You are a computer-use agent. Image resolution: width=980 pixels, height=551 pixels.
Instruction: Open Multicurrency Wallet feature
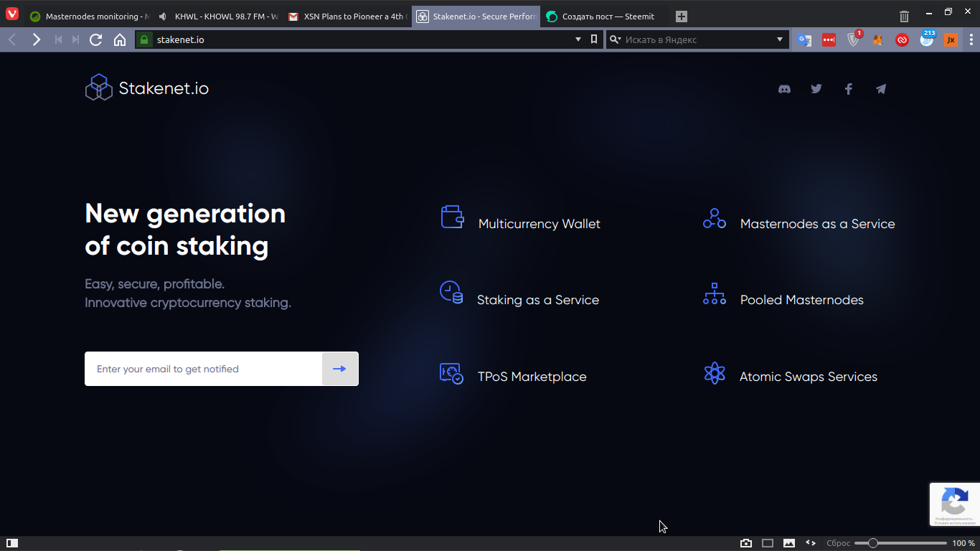click(x=520, y=218)
